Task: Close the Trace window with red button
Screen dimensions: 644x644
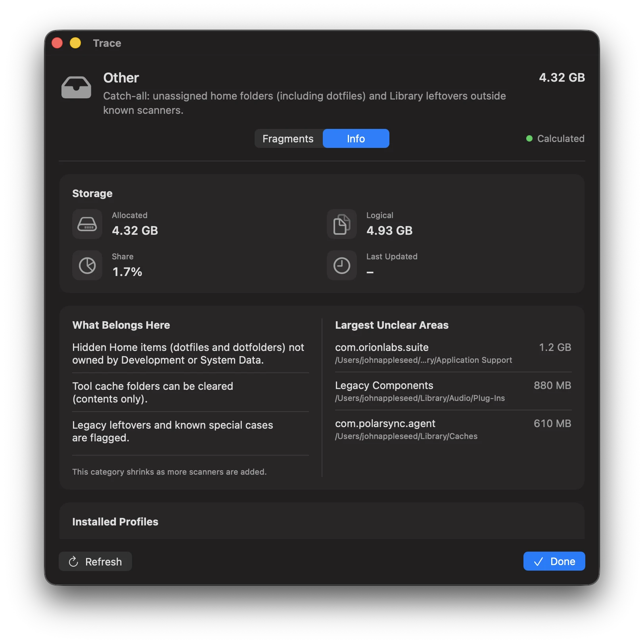Action: (57, 43)
